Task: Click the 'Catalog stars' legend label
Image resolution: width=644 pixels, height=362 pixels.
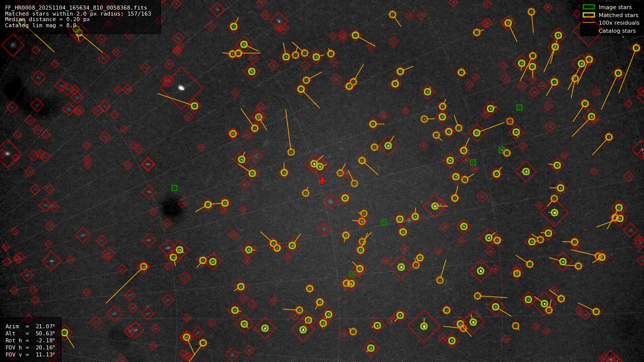Action: coord(617,31)
